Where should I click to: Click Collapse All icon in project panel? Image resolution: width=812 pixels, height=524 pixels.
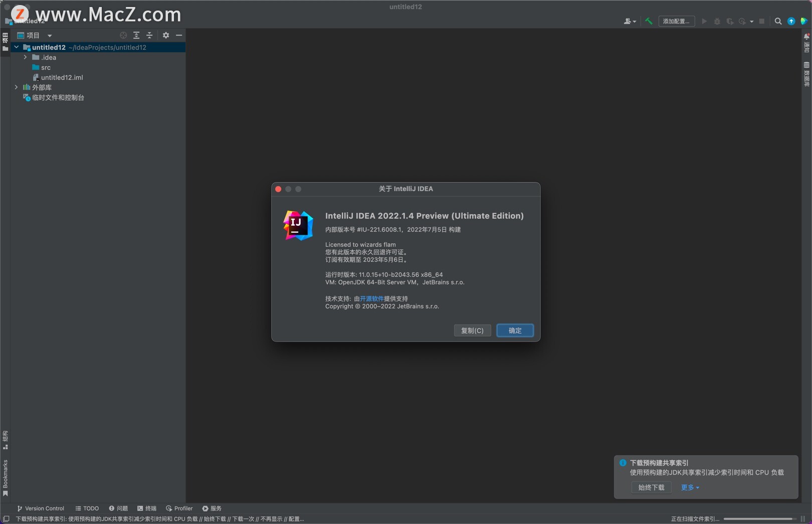point(149,35)
